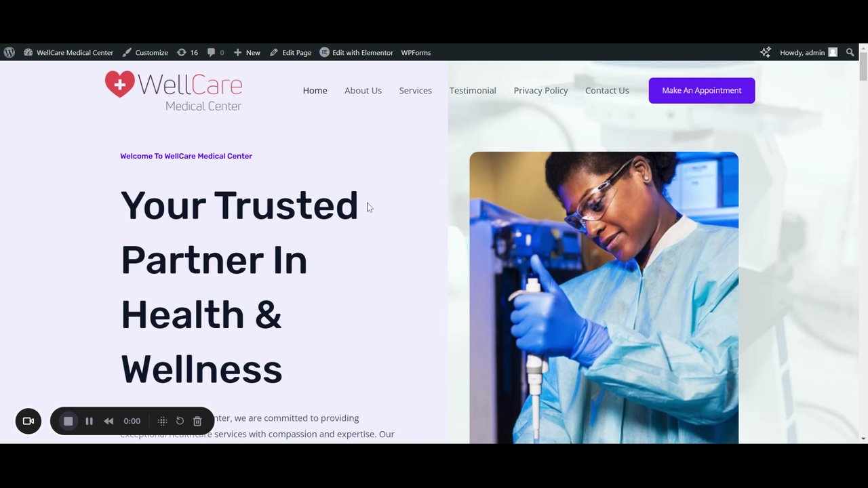The image size is (868, 488).
Task: Open Edit with Elementor
Action: tap(356, 52)
